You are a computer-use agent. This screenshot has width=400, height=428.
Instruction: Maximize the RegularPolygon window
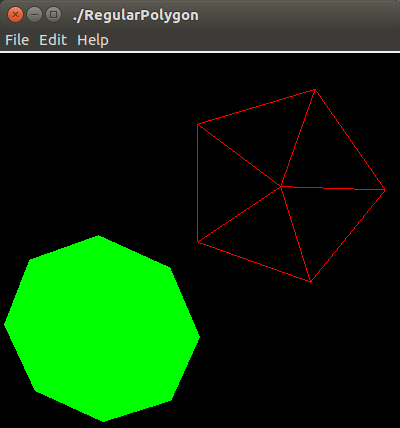[53, 15]
